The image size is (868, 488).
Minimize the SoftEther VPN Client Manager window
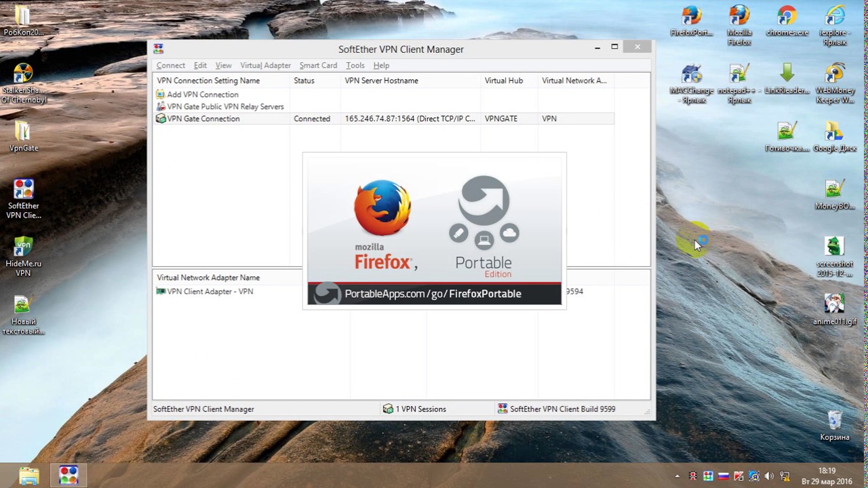point(597,47)
